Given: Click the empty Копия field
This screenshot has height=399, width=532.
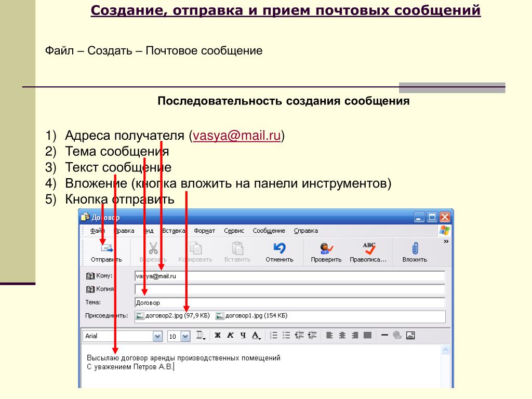Looking at the screenshot, I should point(290,289).
